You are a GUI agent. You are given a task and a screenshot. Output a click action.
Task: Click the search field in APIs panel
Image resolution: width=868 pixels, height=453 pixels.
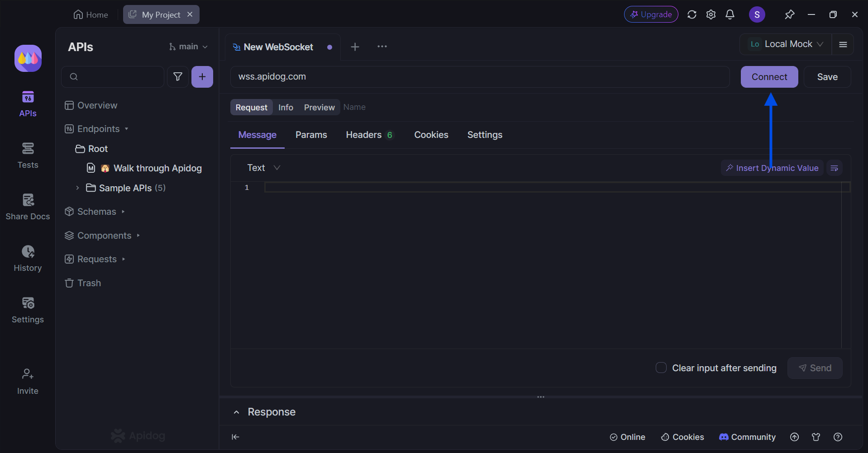(113, 77)
